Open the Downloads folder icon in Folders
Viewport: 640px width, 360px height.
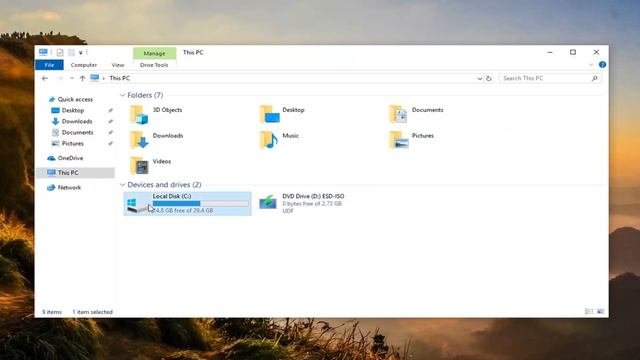click(139, 140)
